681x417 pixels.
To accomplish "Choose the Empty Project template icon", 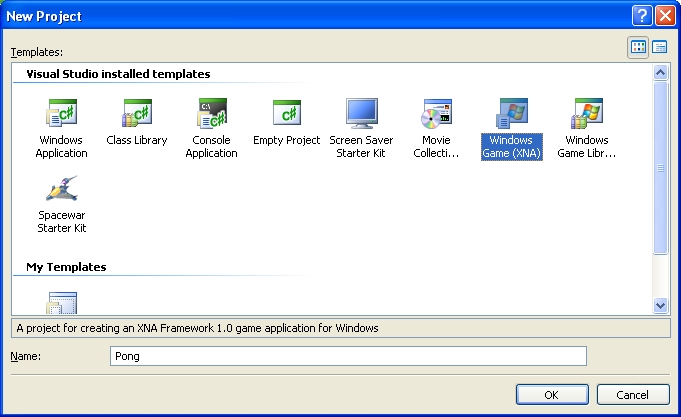I will pyautogui.click(x=287, y=113).
